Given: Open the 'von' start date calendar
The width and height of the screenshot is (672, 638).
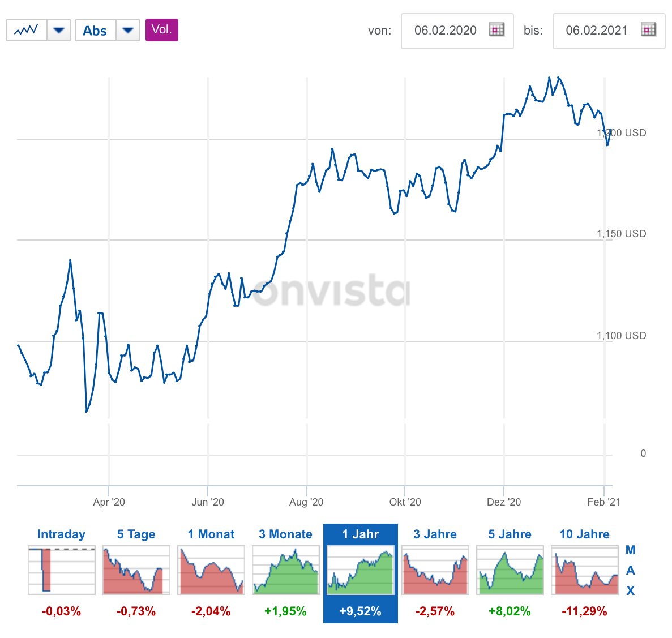Looking at the screenshot, I should [x=496, y=30].
